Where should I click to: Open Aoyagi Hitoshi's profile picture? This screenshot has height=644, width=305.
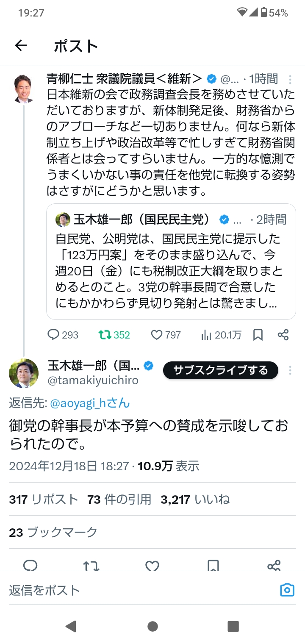pyautogui.click(x=24, y=89)
